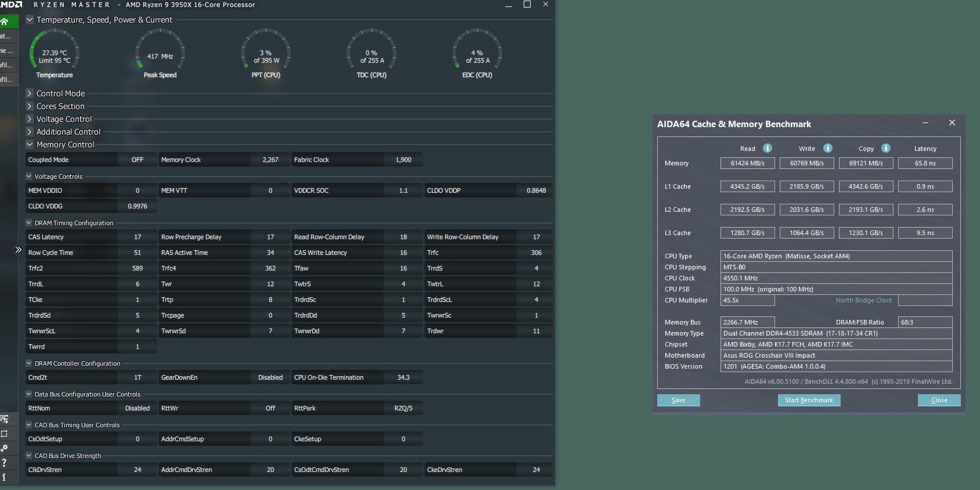Expand the Control Mode section
This screenshot has height=490, width=980.
[x=30, y=93]
